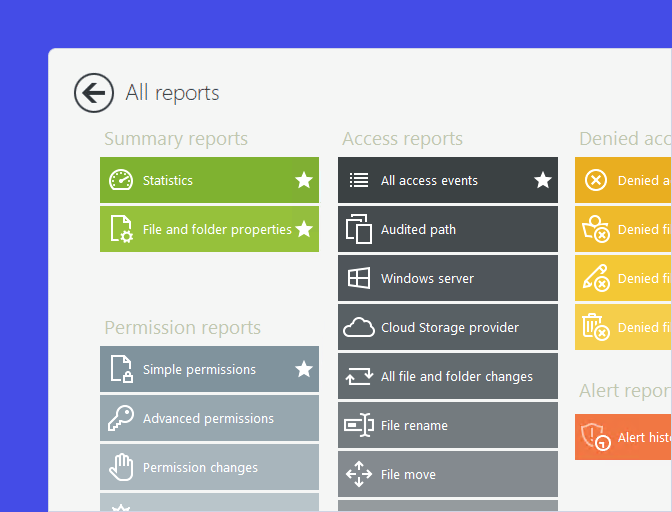Screen dimensions: 672x512
Task: Click the denied file delete trash icon
Action: pos(595,327)
